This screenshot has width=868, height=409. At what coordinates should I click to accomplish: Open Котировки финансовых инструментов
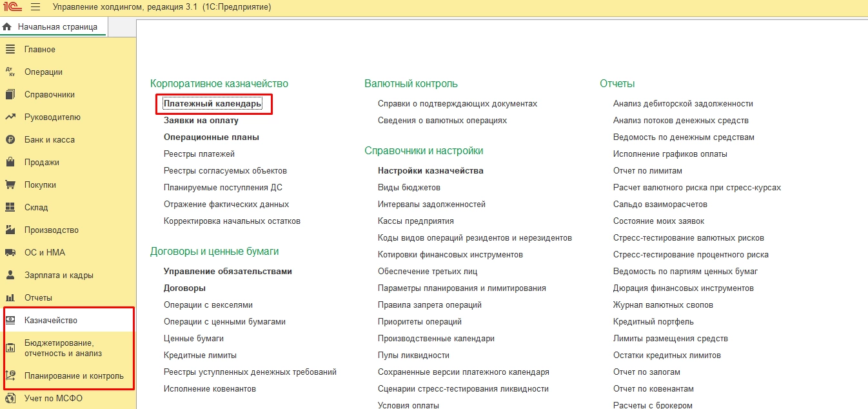click(450, 255)
